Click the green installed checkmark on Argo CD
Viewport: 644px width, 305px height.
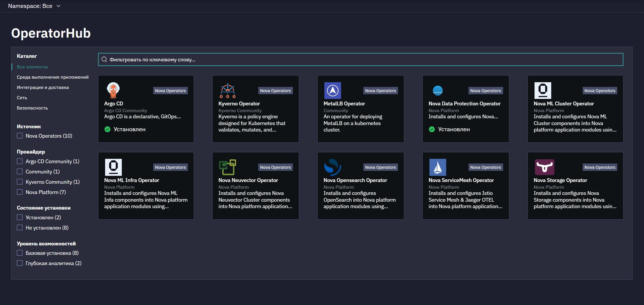pyautogui.click(x=107, y=129)
